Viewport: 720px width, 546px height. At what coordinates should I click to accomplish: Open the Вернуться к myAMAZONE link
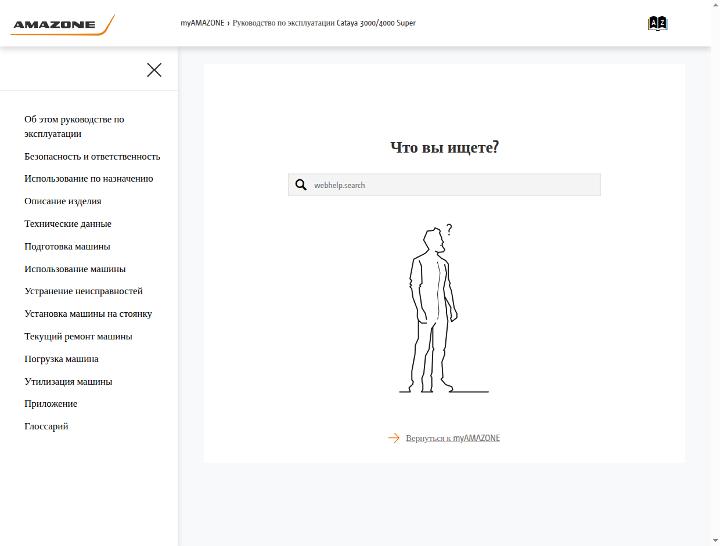point(453,438)
